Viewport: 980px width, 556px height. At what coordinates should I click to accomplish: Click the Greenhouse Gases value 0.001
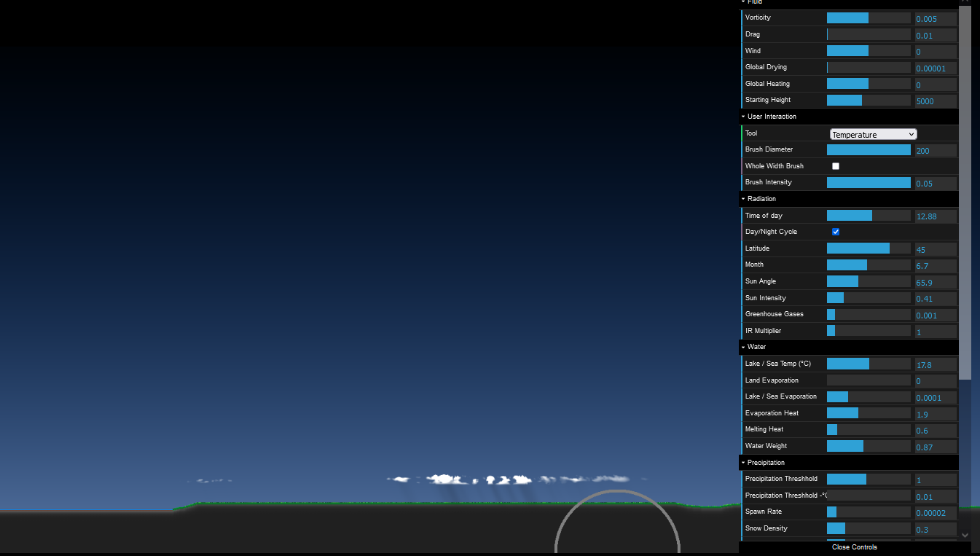(x=936, y=316)
